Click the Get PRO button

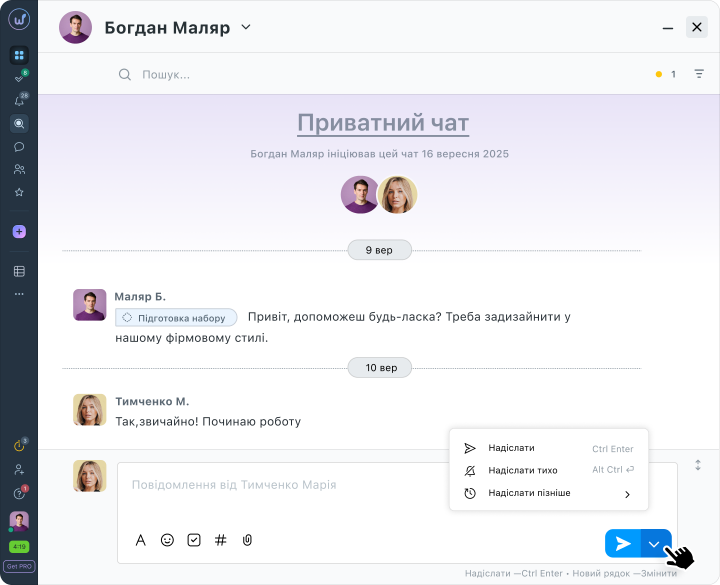[x=19, y=565]
